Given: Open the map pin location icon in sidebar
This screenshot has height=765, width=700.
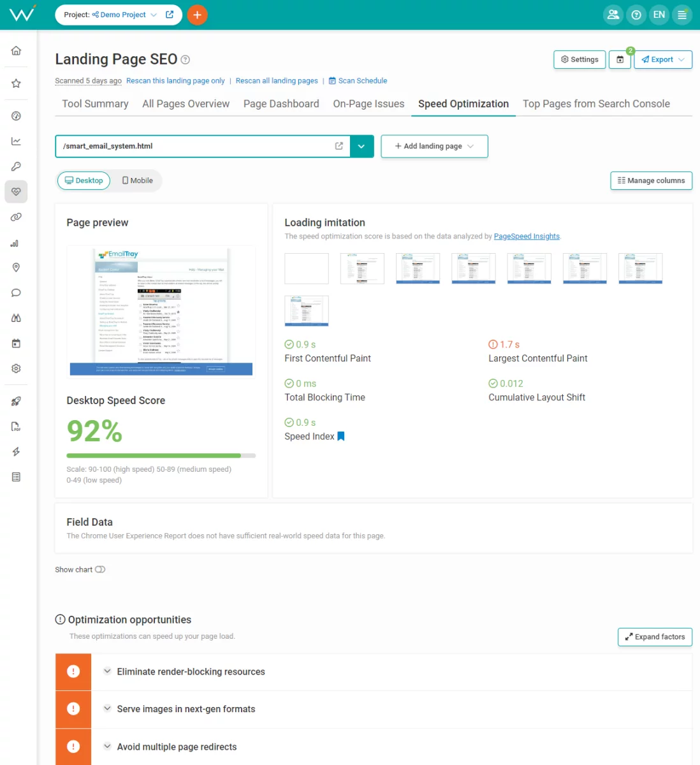Looking at the screenshot, I should [x=16, y=268].
